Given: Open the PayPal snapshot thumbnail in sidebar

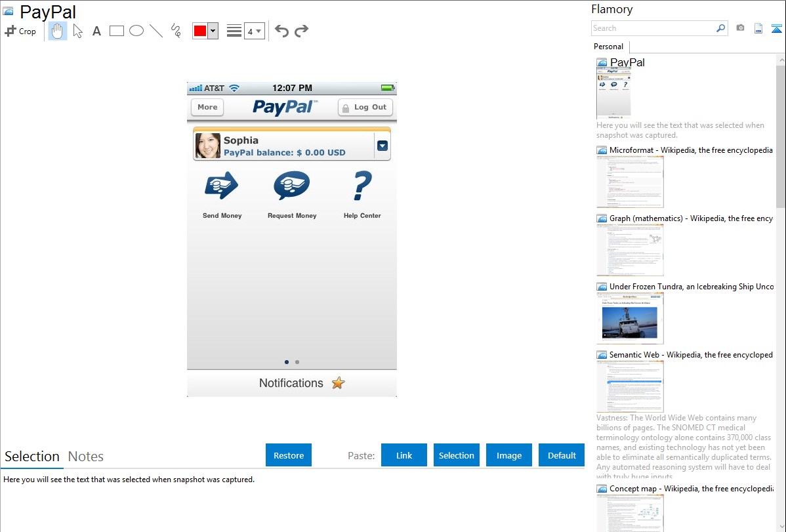Looking at the screenshot, I should (x=613, y=93).
